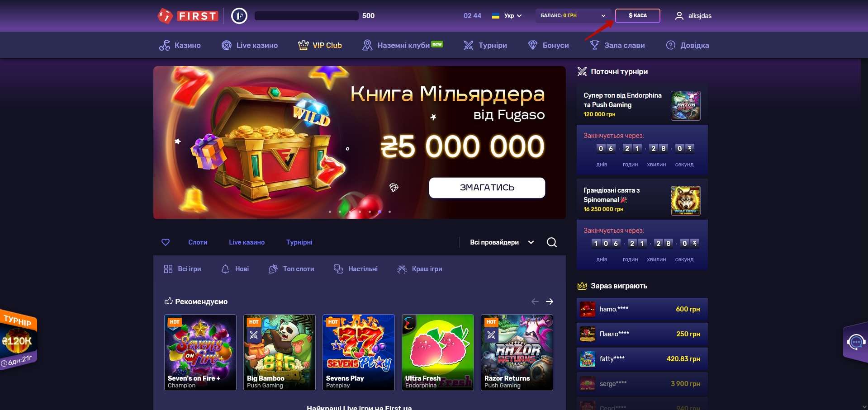Show favorites via the heart icon
Viewport: 868px width, 410px height.
(166, 242)
